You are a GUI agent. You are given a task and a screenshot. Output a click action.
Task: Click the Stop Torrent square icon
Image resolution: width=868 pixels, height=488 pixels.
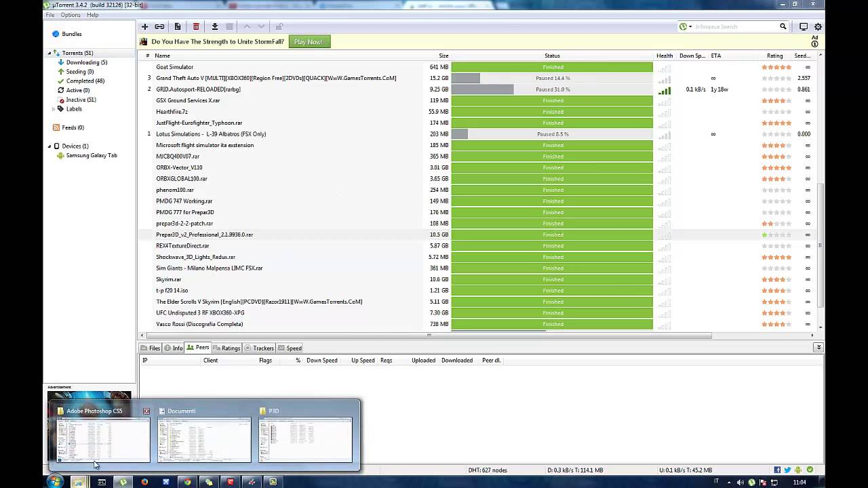pos(229,26)
